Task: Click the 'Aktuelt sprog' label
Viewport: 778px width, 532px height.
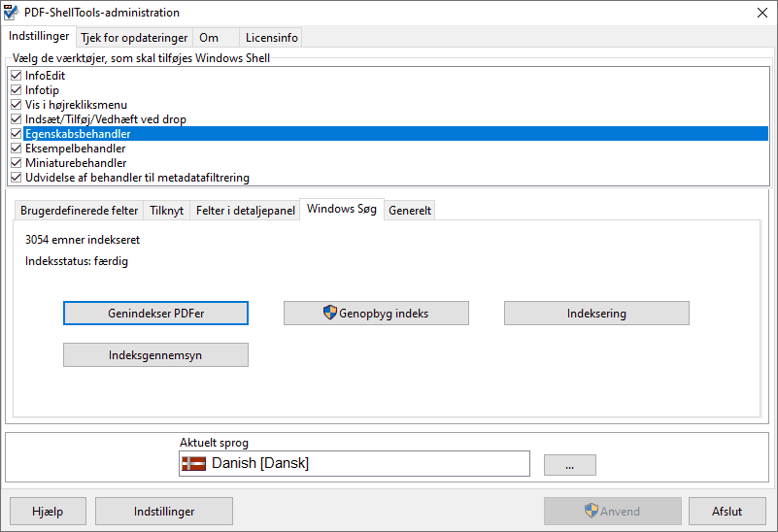Action: (x=214, y=443)
